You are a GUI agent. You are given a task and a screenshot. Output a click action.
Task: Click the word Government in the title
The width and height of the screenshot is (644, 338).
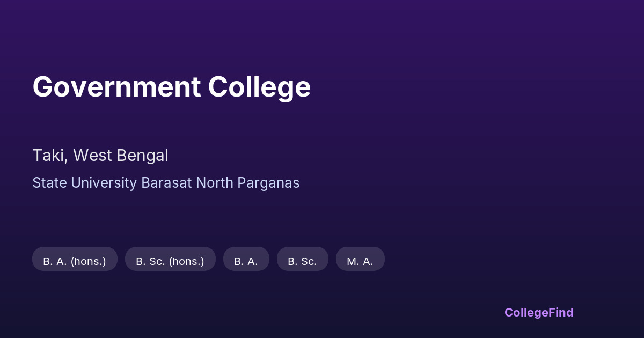[x=116, y=87]
